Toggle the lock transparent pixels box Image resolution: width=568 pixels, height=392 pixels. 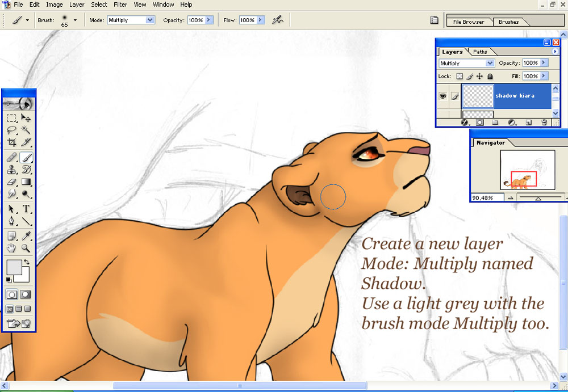pos(460,77)
